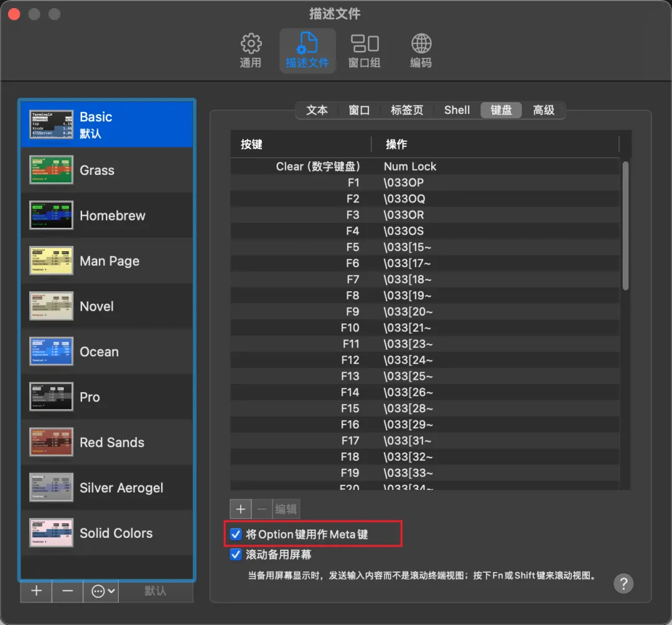Image resolution: width=672 pixels, height=625 pixels.
Task: Add a new key mapping
Action: [x=240, y=509]
